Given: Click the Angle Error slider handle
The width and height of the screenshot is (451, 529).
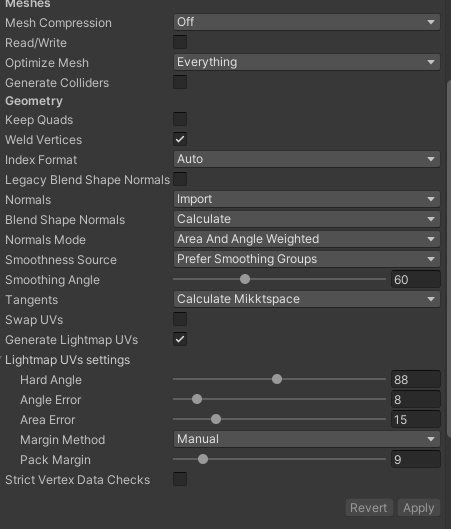Looking at the screenshot, I should point(197,399).
